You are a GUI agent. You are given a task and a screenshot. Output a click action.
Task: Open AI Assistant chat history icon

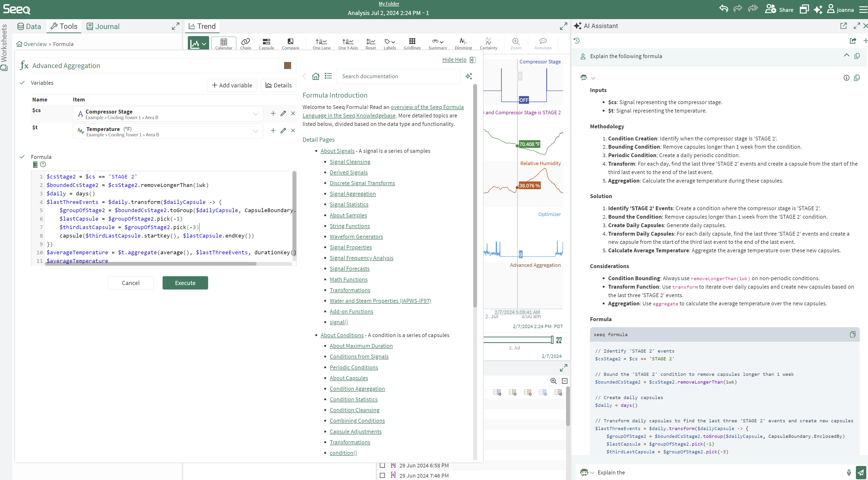tap(576, 41)
